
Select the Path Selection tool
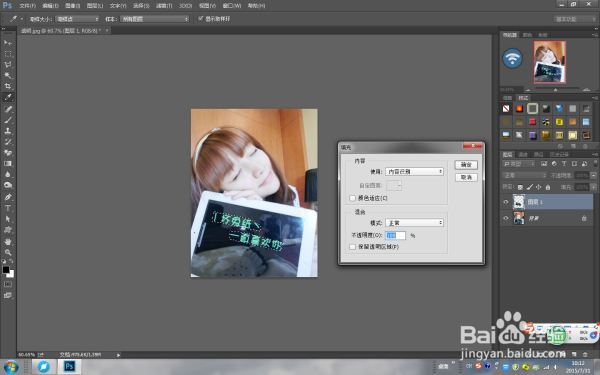(x=8, y=219)
